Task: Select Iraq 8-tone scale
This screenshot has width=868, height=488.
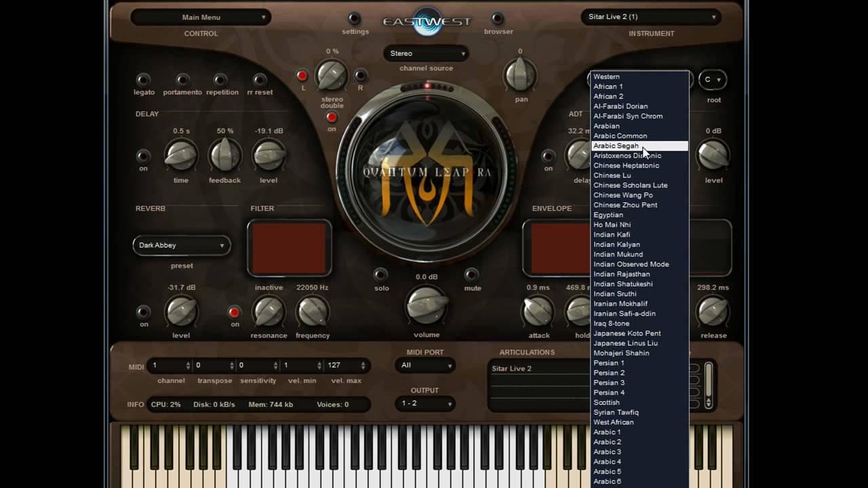Action: [639, 323]
